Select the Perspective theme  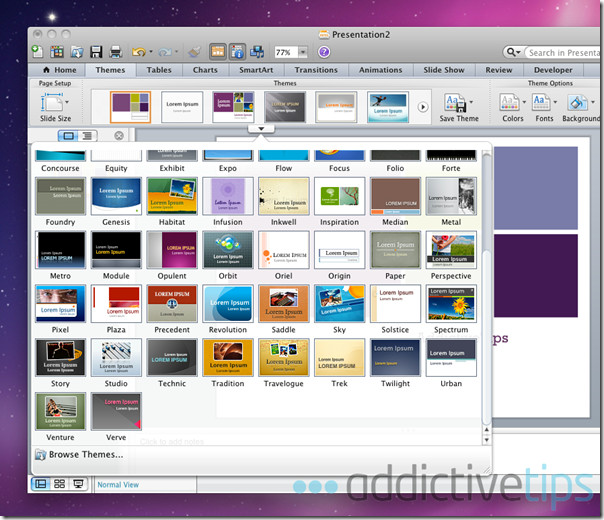[451, 250]
